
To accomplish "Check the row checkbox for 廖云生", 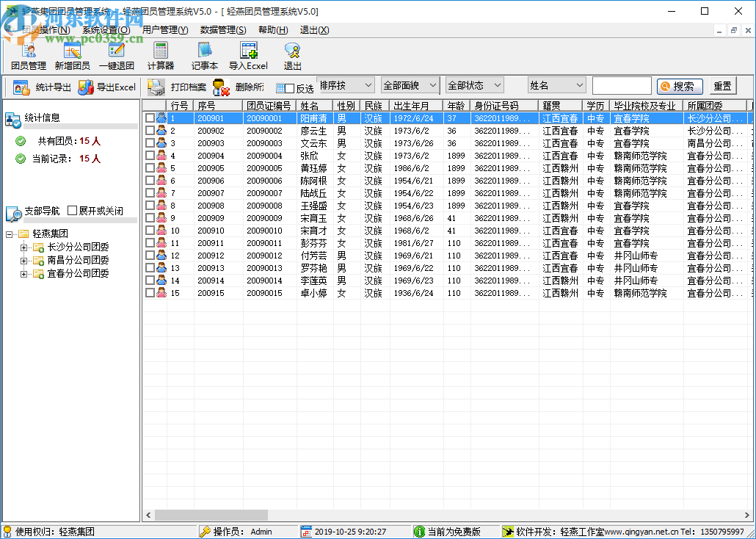I will pyautogui.click(x=150, y=131).
